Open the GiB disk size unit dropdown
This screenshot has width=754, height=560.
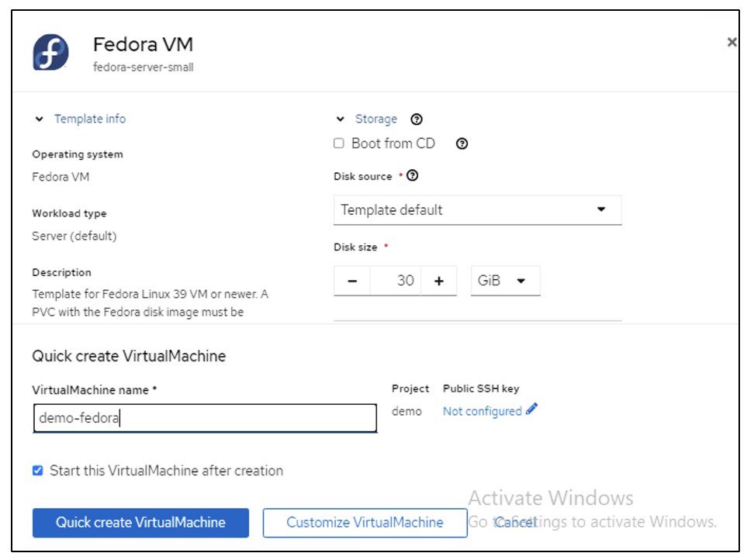click(x=505, y=281)
